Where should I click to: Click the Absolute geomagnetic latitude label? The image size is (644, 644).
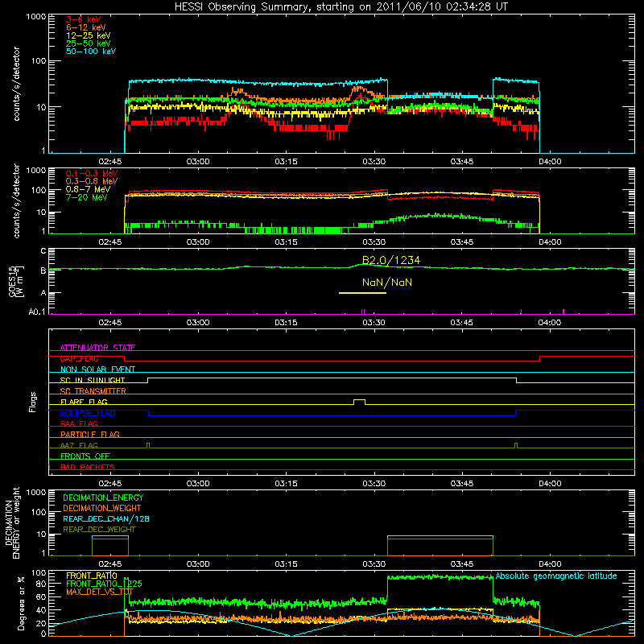pos(556,576)
